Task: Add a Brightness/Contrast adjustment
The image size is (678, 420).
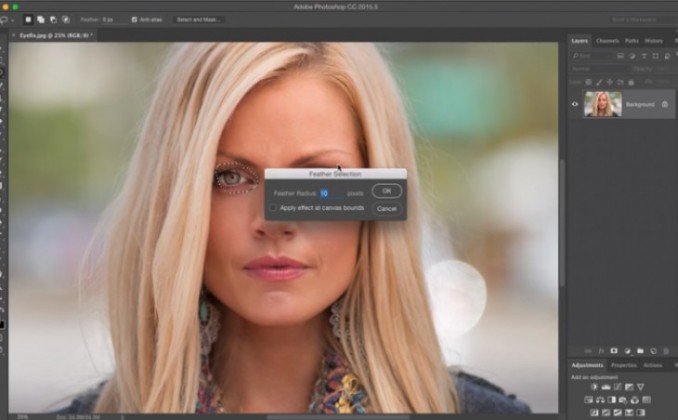Action: [x=594, y=386]
